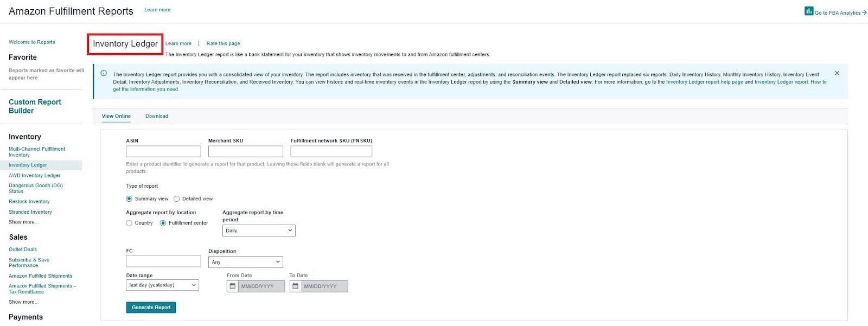Open Custom Report Builder
868x326 pixels.
tap(35, 106)
